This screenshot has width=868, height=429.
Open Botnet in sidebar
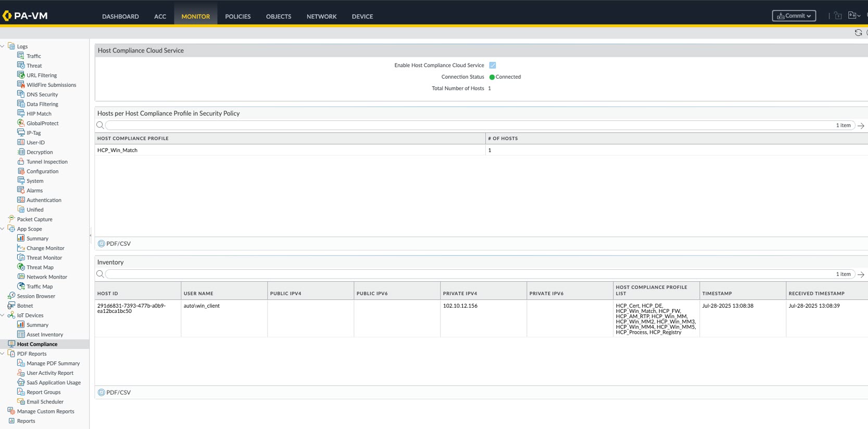point(24,306)
